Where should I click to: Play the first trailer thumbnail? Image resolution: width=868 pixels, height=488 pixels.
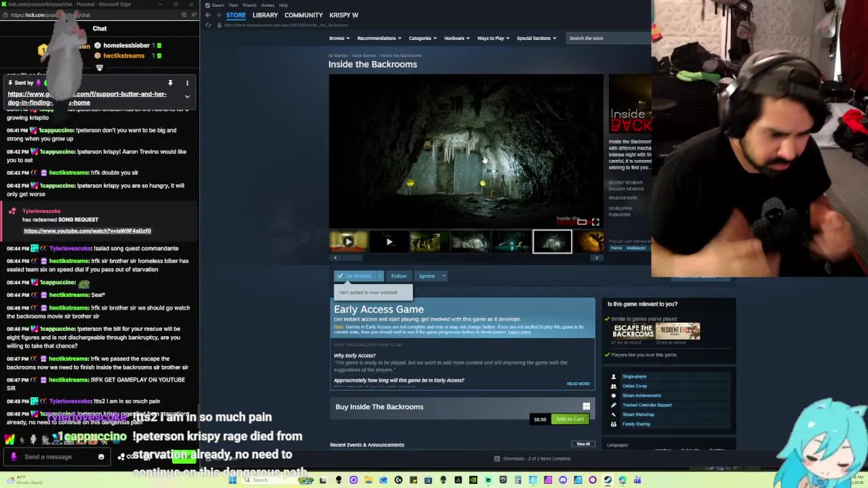349,241
